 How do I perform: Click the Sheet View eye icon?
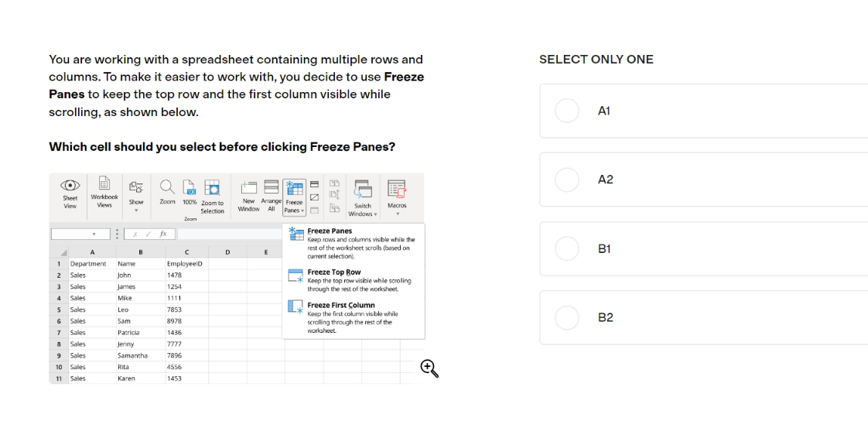[70, 185]
